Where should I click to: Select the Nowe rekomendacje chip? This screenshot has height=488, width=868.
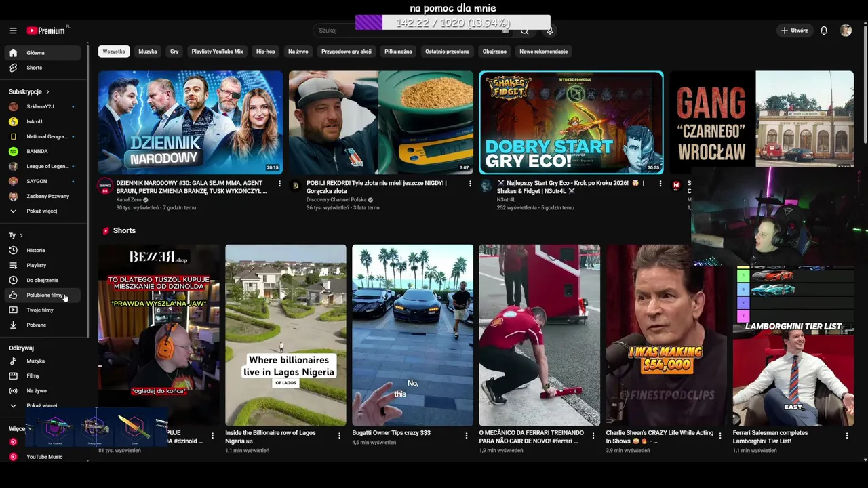(544, 52)
